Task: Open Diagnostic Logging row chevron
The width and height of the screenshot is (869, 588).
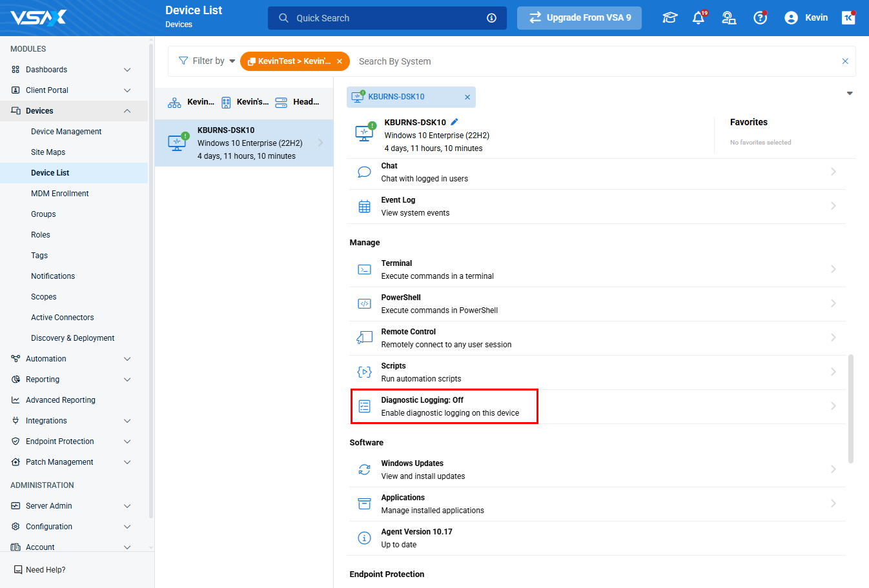Action: tap(833, 406)
